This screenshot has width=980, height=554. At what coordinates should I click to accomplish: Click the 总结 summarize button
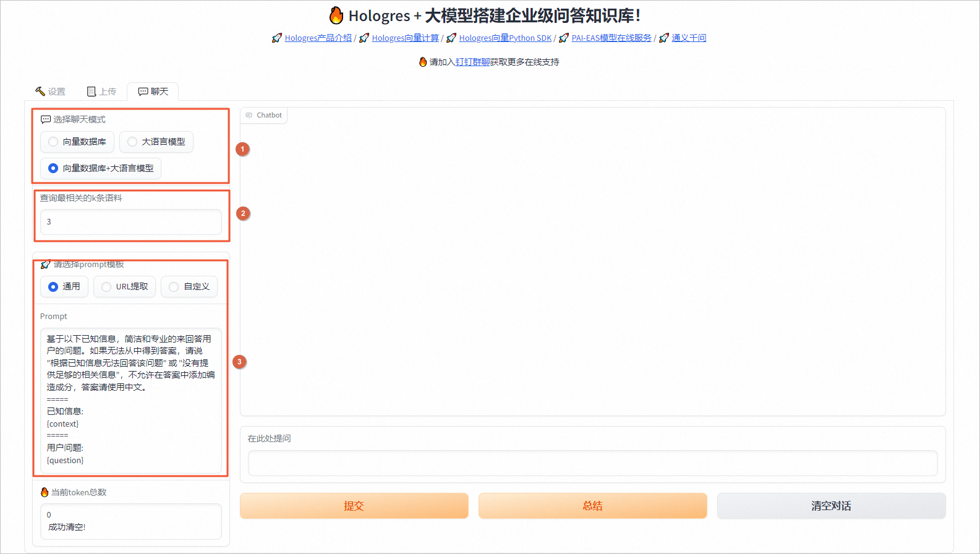[592, 506]
